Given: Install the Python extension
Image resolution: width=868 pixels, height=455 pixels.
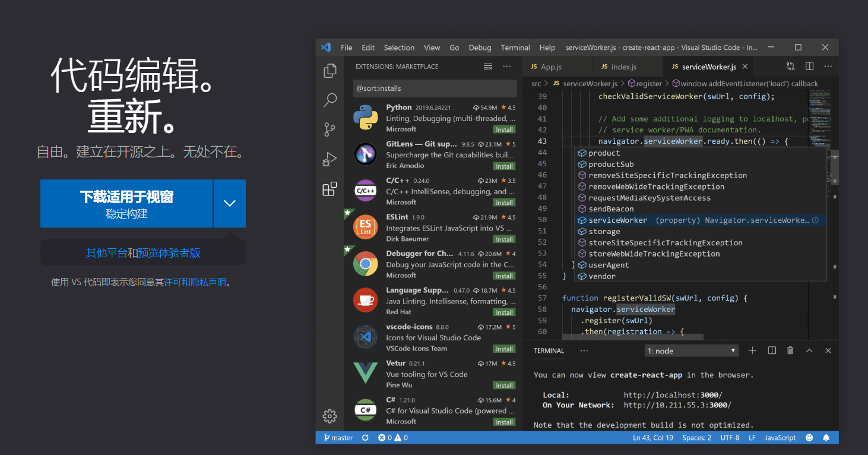Looking at the screenshot, I should pyautogui.click(x=504, y=129).
